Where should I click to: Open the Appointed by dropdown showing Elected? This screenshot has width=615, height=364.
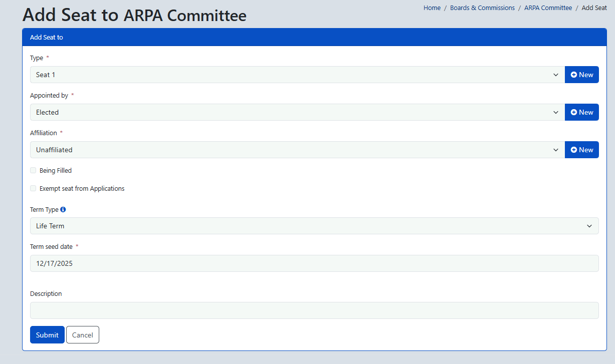click(x=297, y=112)
